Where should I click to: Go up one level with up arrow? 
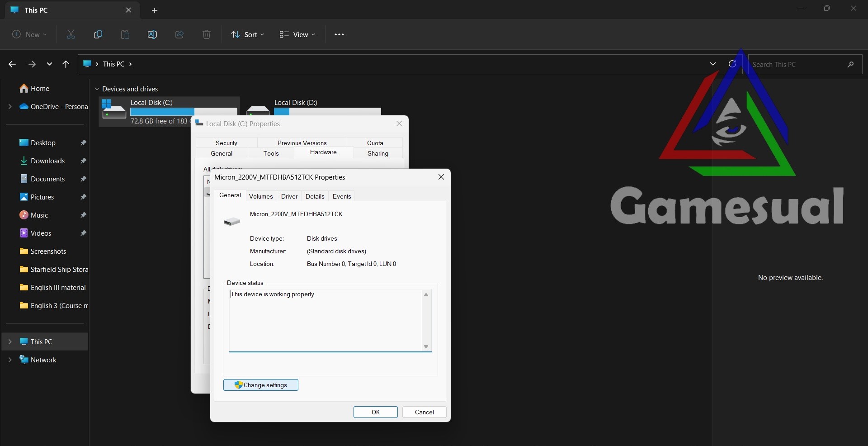pos(66,64)
